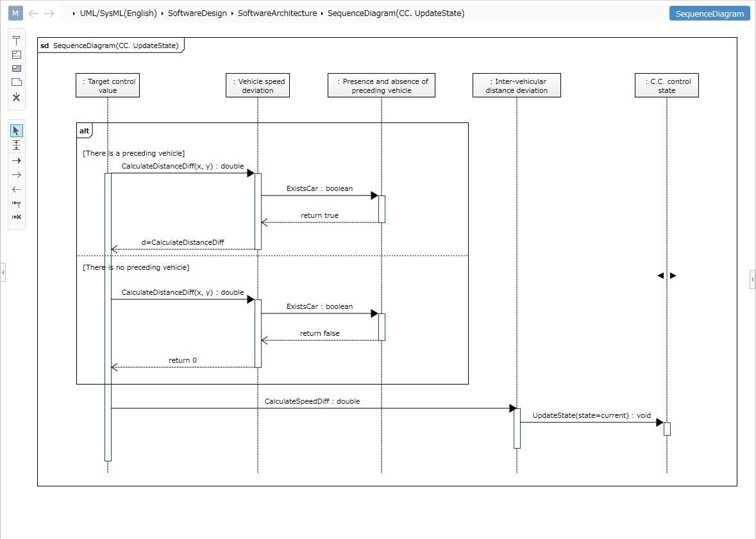Click the sd diagram frame title
Screen dimensions: 756x539
click(110, 46)
